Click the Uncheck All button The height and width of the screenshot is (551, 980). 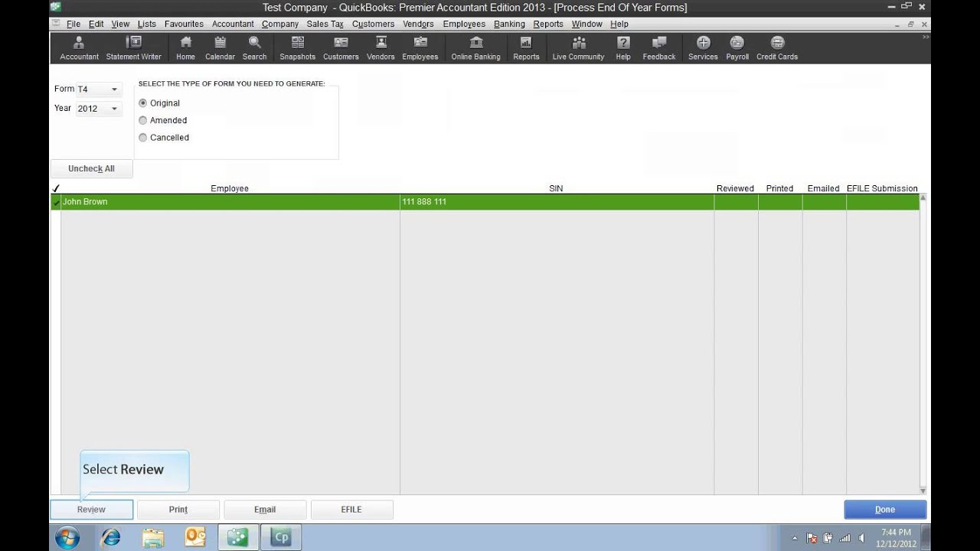coord(91,169)
